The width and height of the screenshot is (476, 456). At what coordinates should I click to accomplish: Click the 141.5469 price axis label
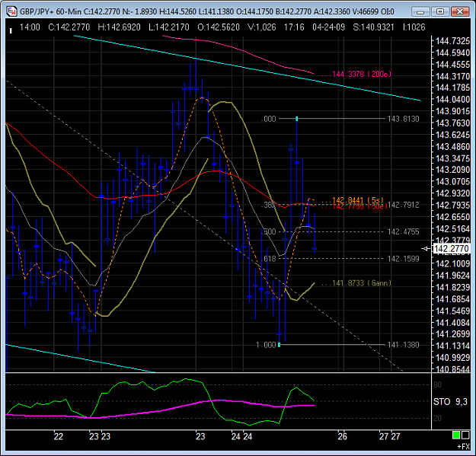tap(452, 311)
